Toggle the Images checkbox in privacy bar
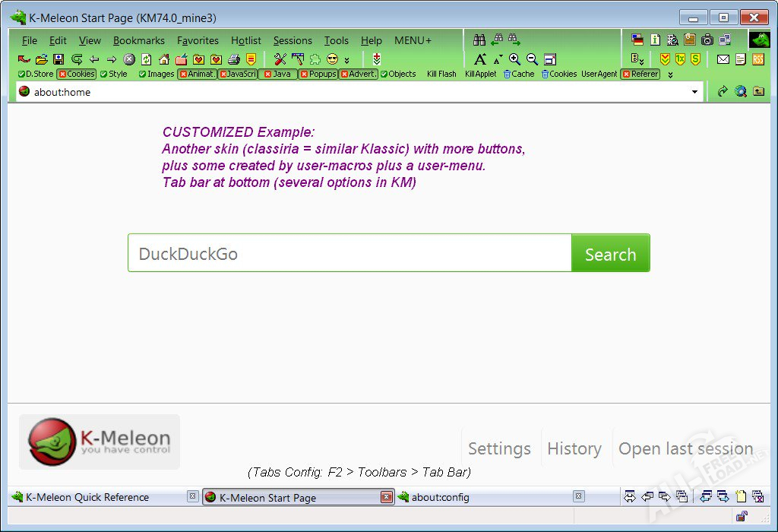This screenshot has width=778, height=532. (x=157, y=74)
